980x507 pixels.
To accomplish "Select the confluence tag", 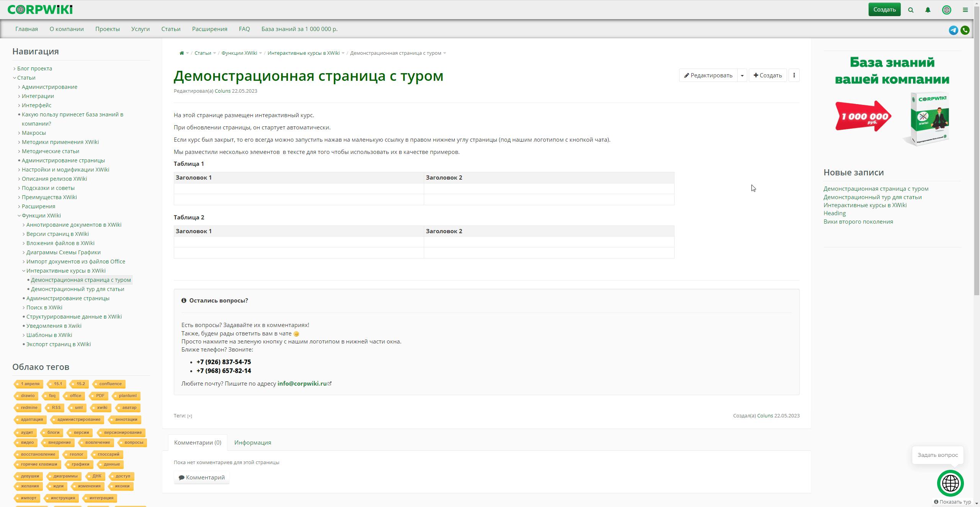I will coord(109,384).
